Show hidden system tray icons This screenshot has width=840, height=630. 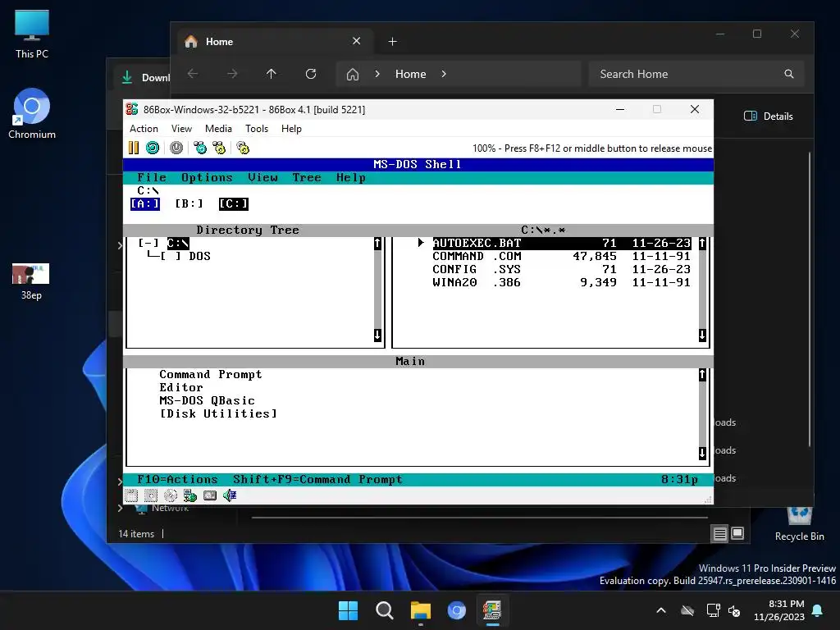point(661,610)
